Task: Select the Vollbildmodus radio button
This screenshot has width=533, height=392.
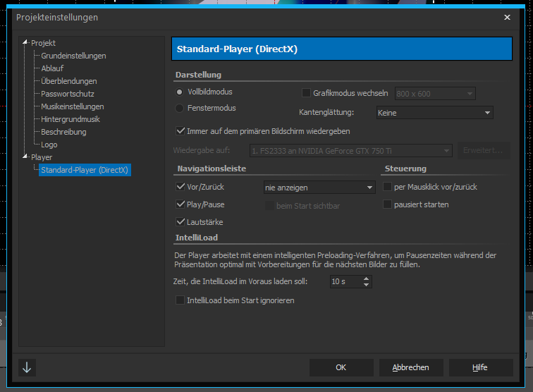Action: click(x=180, y=92)
